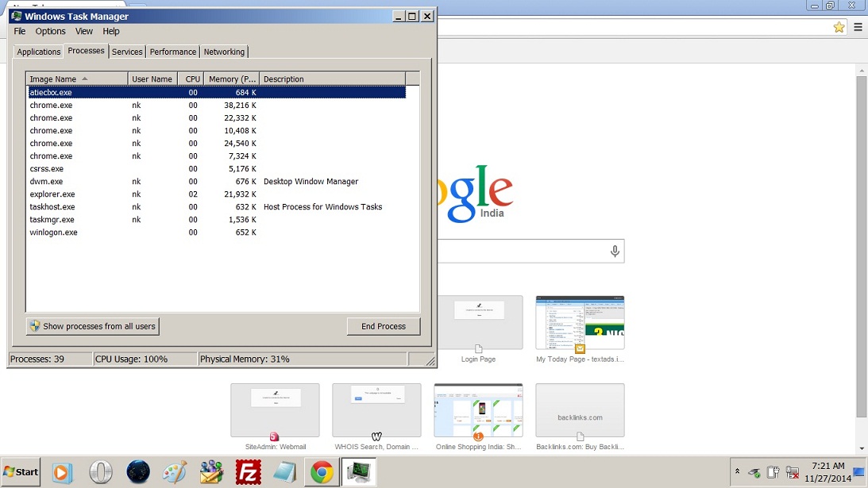Click the Windows Start button
Screen dimensions: 868x488
pos(21,472)
